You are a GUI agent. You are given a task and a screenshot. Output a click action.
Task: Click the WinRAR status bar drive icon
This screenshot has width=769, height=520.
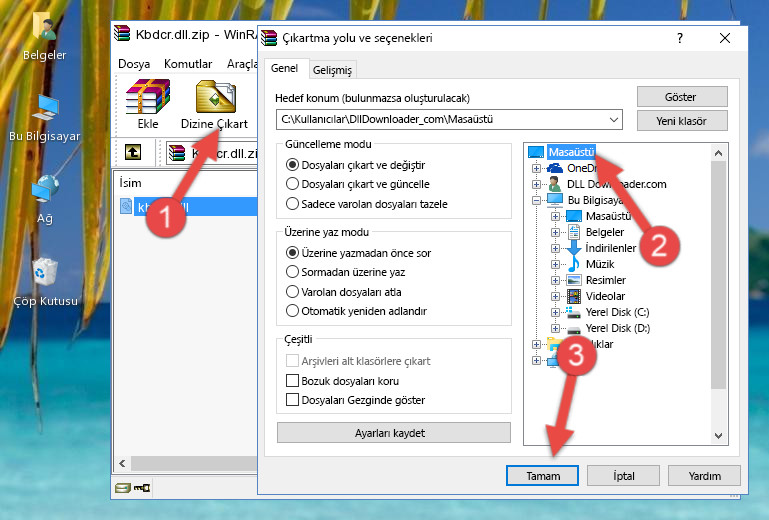[123, 488]
